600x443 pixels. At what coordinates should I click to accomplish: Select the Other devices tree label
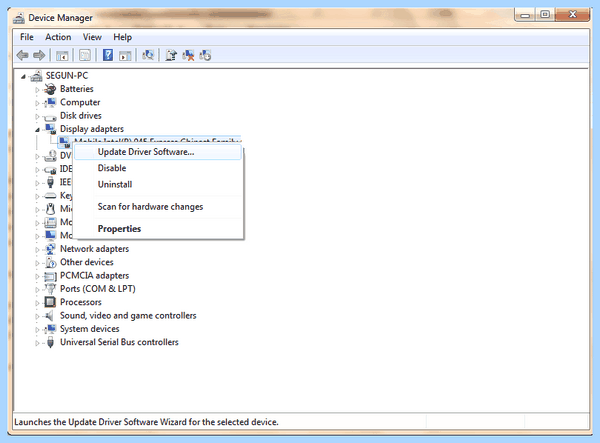click(x=87, y=262)
